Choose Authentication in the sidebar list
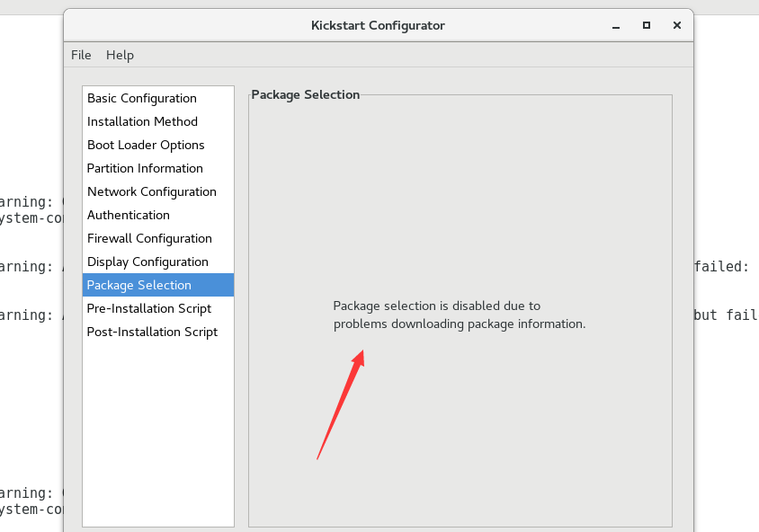The width and height of the screenshot is (759, 532). click(158, 215)
